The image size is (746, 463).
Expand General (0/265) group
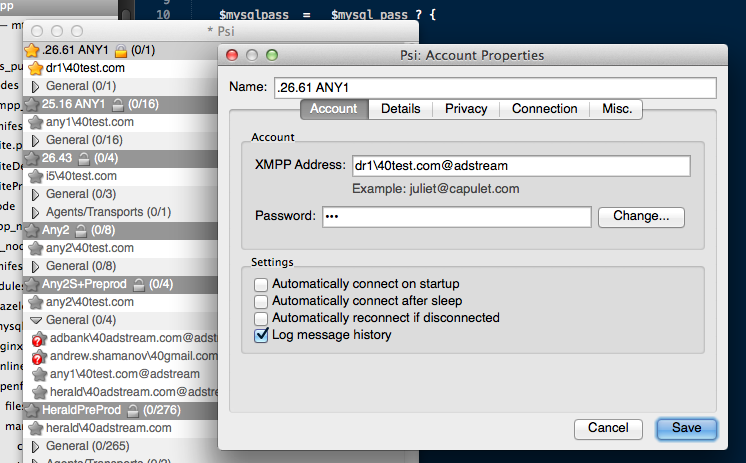[x=35, y=446]
